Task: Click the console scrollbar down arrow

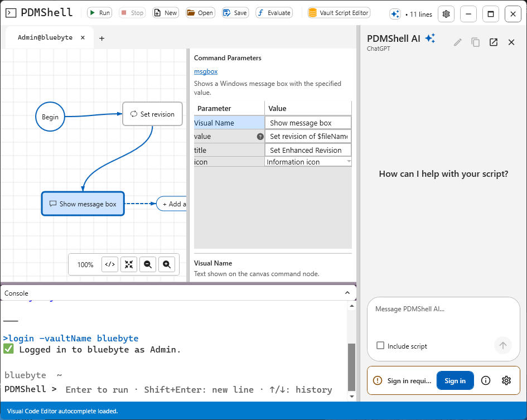Action: [x=351, y=396]
